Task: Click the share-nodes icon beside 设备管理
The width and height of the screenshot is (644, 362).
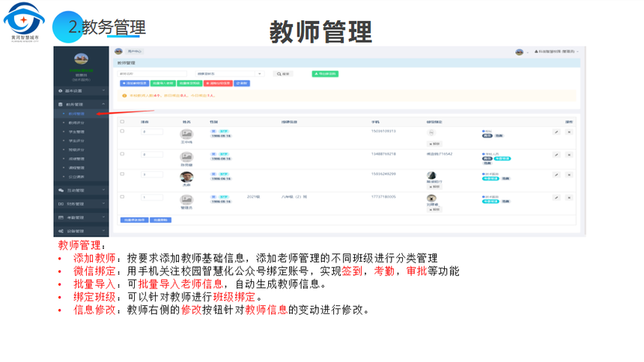Action: 61,231
